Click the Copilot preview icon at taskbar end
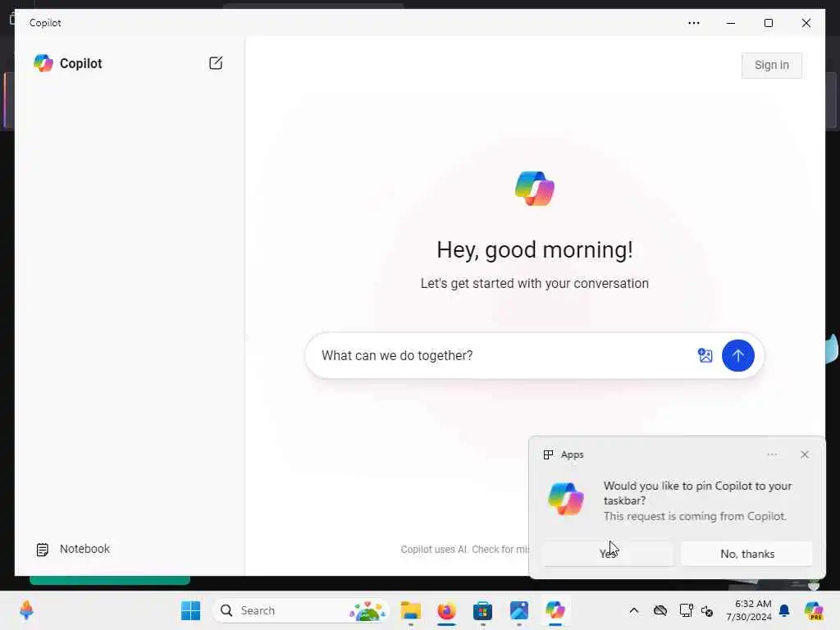This screenshot has width=840, height=630. click(x=814, y=610)
